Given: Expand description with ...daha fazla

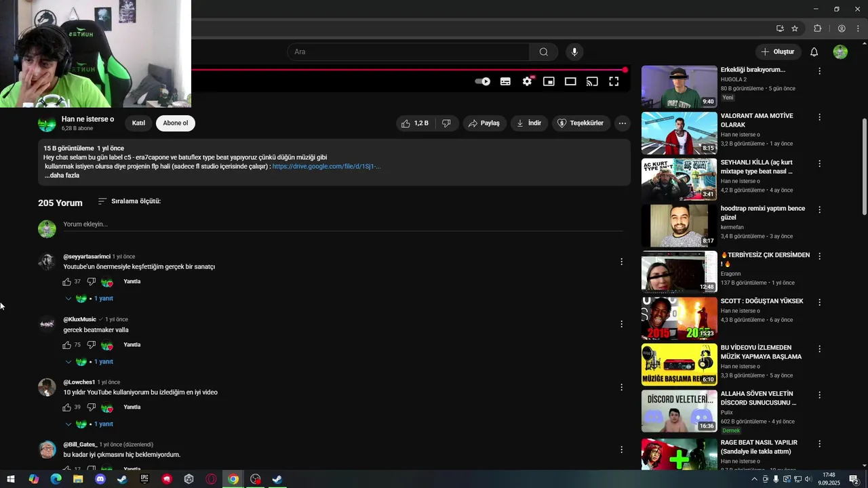Looking at the screenshot, I should tap(62, 176).
